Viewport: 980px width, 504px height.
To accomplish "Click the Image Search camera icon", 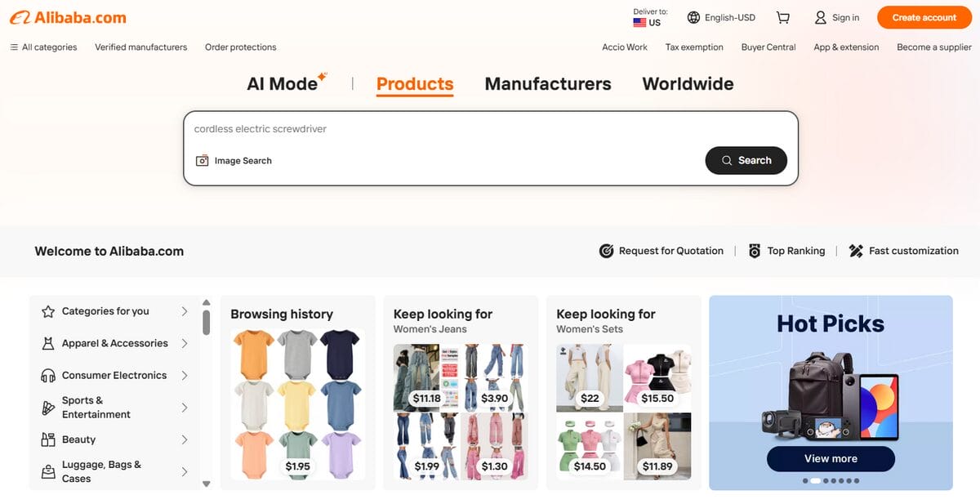I will [x=202, y=160].
